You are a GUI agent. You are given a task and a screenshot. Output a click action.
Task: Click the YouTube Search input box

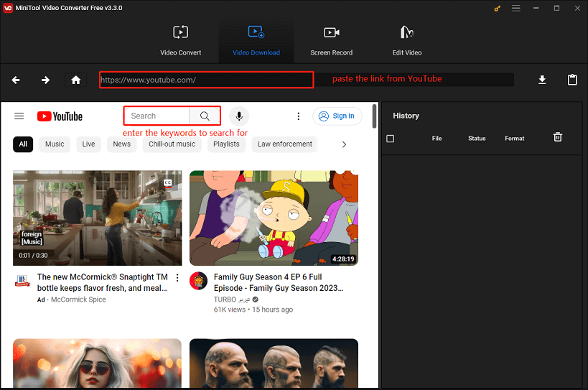[157, 116]
